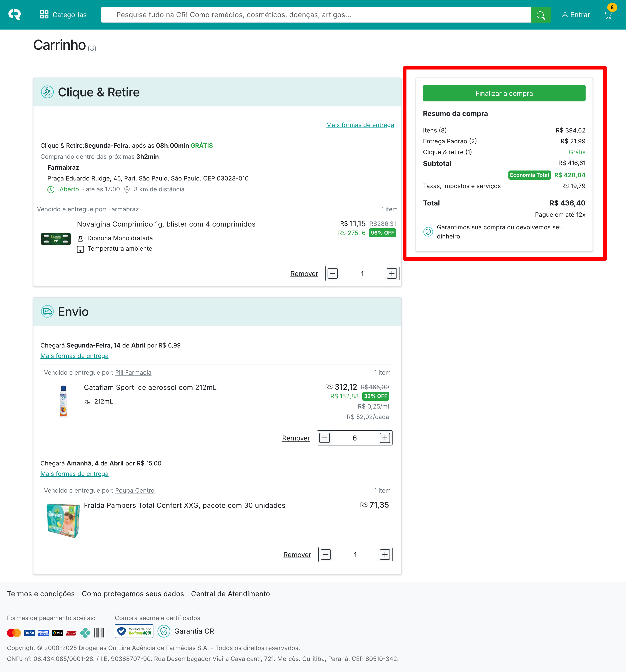Click the Pampers quantity field showing 1
Viewport: 626px width, 672px height.
point(355,554)
